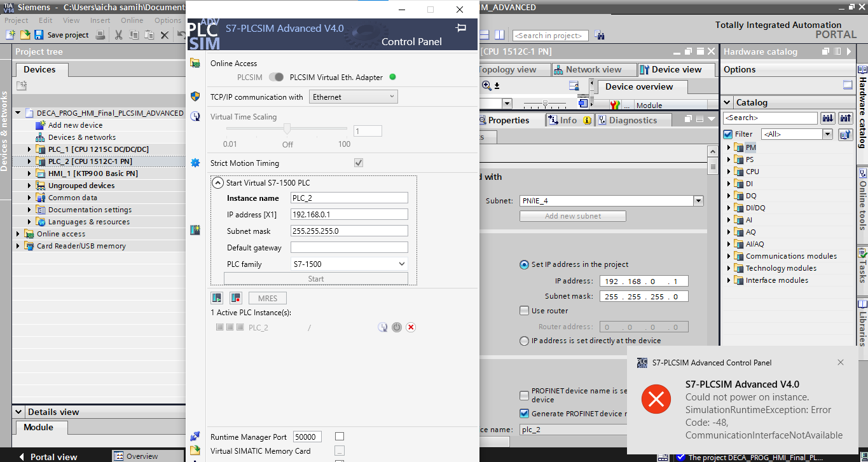
Task: Click the New project icon in TIA toolbar
Action: coord(11,34)
